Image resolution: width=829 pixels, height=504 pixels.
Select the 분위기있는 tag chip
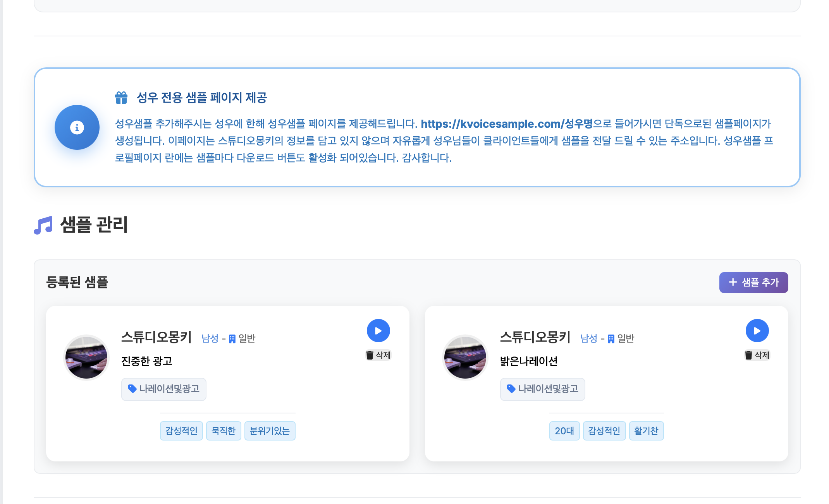[270, 430]
